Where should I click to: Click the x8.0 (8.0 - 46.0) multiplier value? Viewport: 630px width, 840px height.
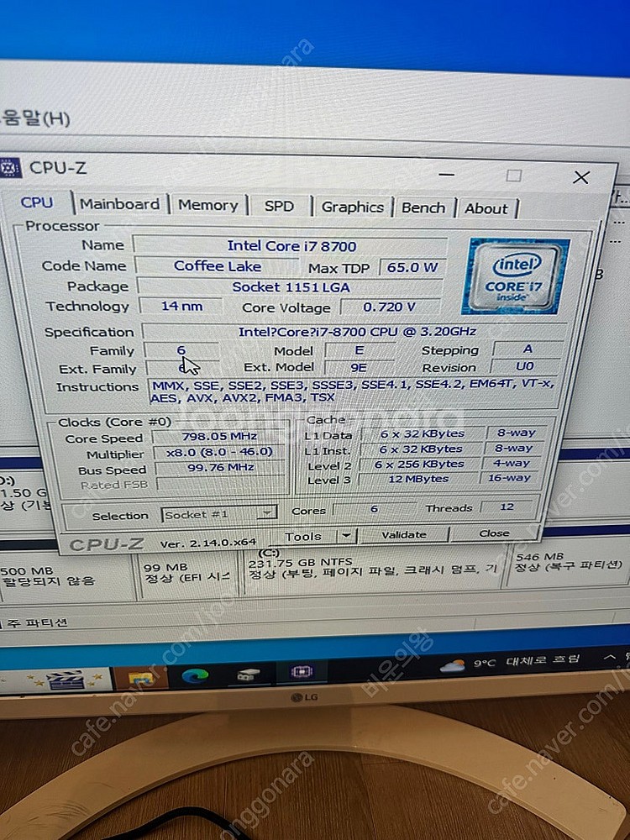(x=219, y=452)
